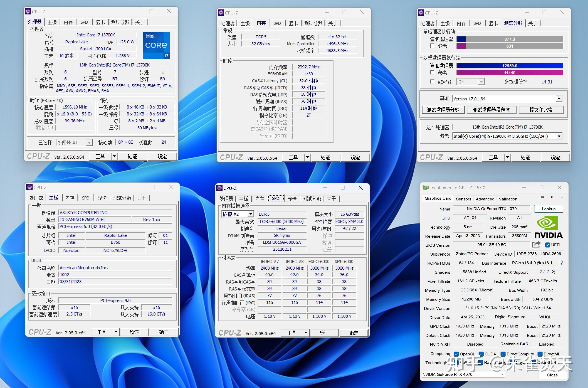Click motherboard model field TX GAMING B760M WIFI
The width and height of the screenshot is (588, 388).
pyautogui.click(x=95, y=220)
